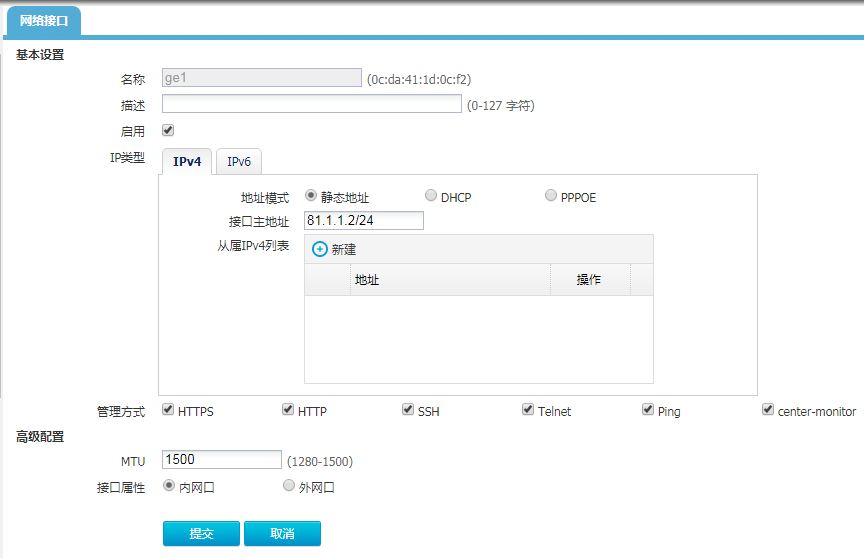Toggle center-monitor management checkbox
This screenshot has width=864, height=558.
(768, 410)
